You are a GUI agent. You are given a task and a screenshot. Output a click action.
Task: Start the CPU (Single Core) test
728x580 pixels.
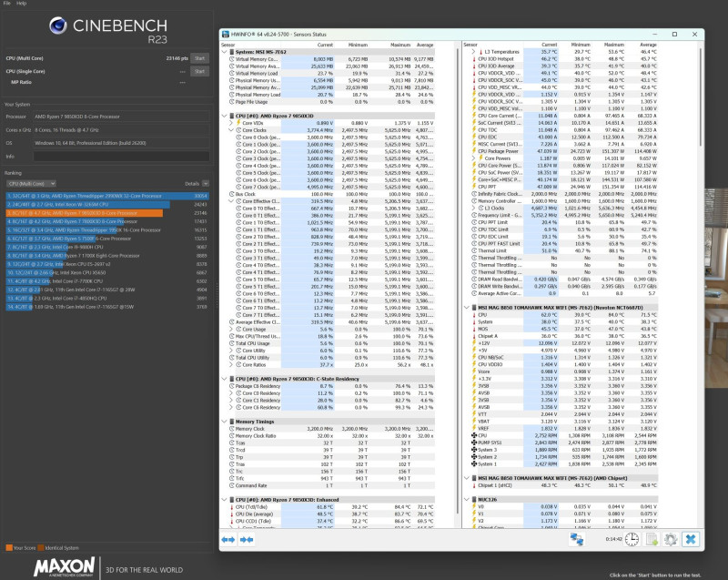[199, 71]
